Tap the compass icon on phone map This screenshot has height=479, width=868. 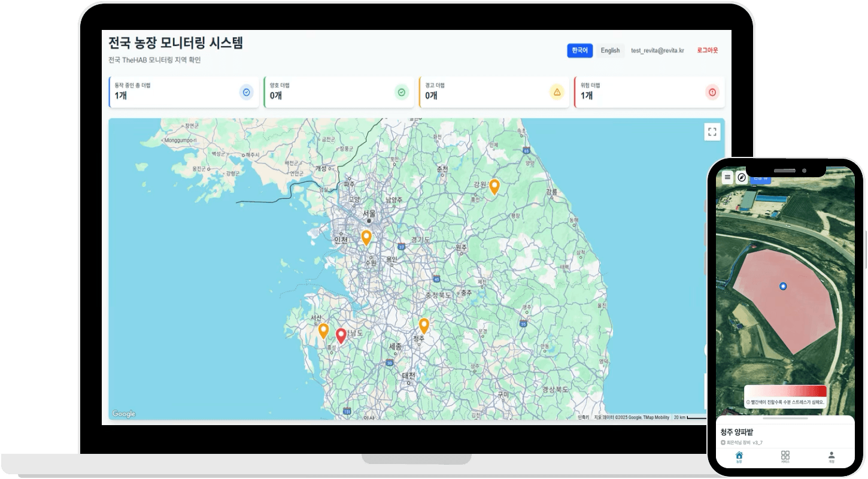[741, 177]
